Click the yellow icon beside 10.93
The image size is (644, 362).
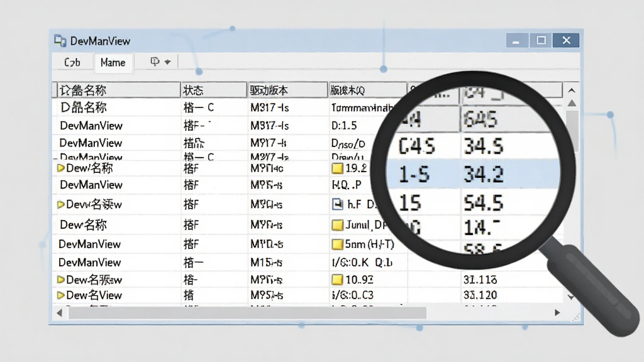pos(337,280)
